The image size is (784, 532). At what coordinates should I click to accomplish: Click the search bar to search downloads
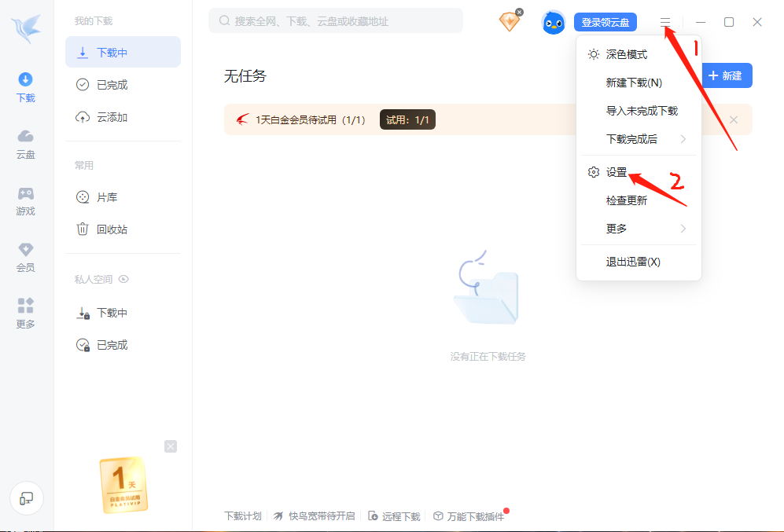(335, 20)
